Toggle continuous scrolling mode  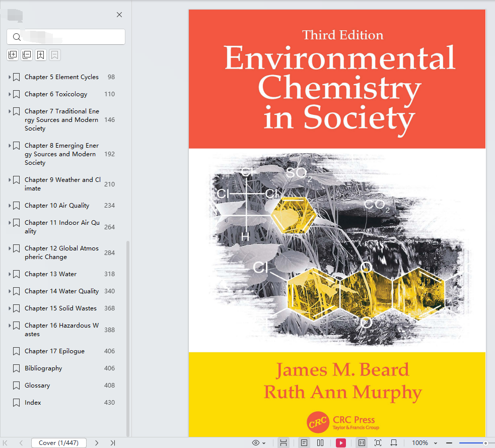[284, 443]
